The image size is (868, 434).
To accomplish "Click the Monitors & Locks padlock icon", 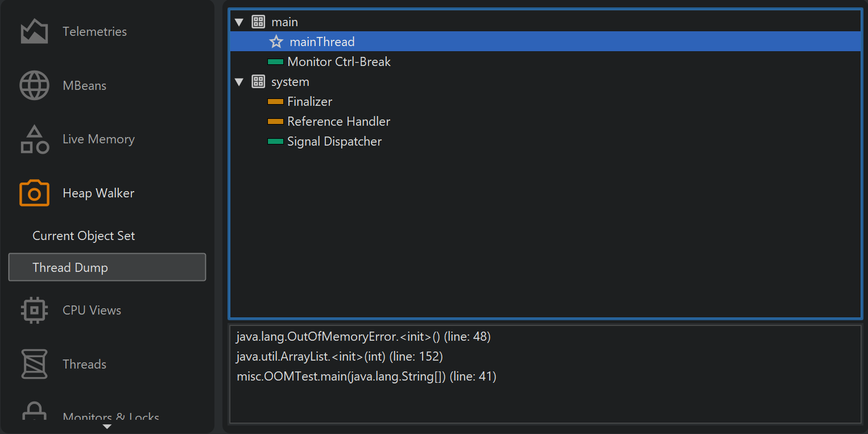I will pos(34,412).
